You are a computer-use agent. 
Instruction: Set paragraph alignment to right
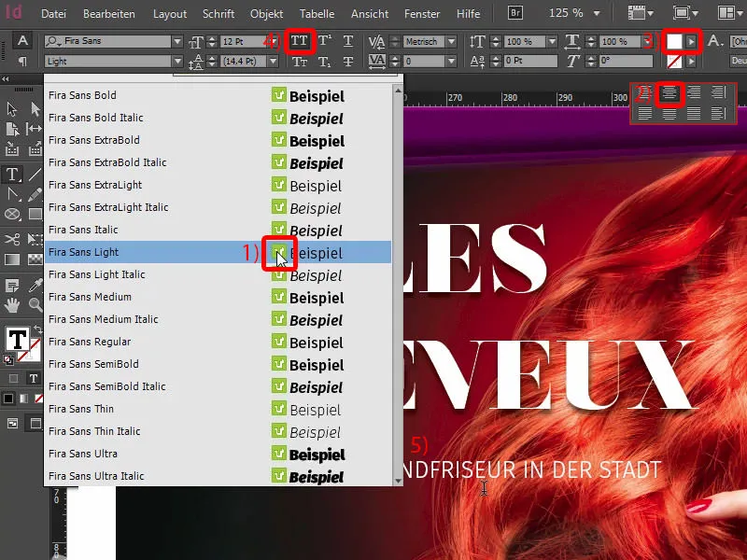pyautogui.click(x=694, y=92)
